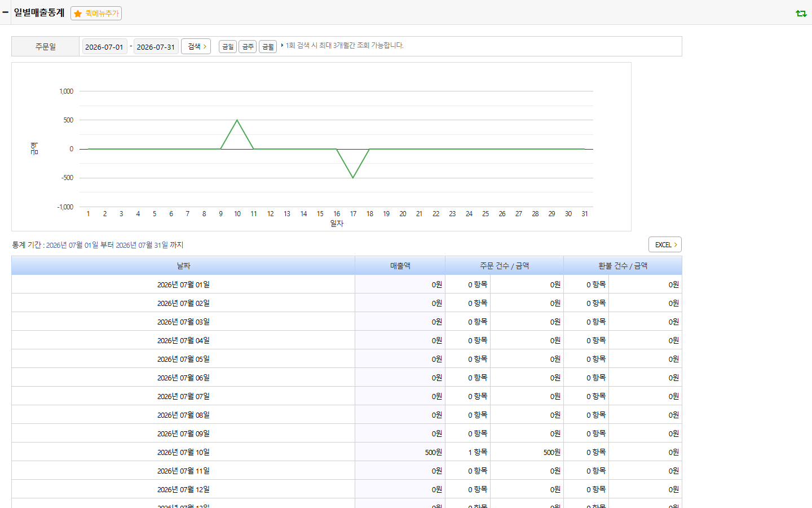Click the 검색 search button
This screenshot has width=812, height=508.
[196, 46]
